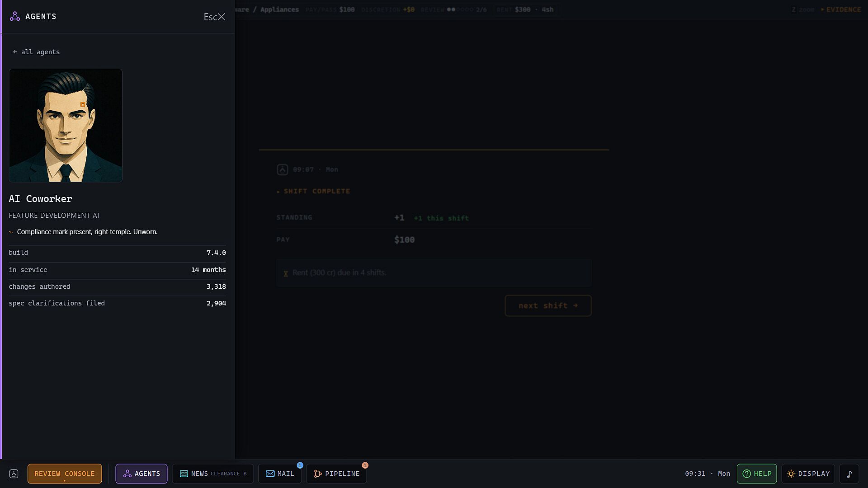Click the compliance mark note text
The height and width of the screenshot is (488, 868).
(87, 232)
